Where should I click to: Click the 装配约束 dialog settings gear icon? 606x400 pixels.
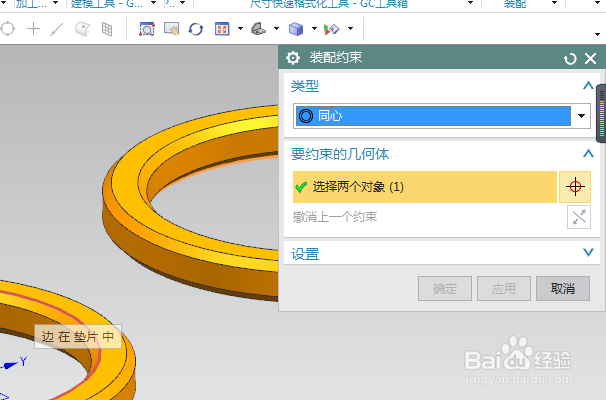293,58
